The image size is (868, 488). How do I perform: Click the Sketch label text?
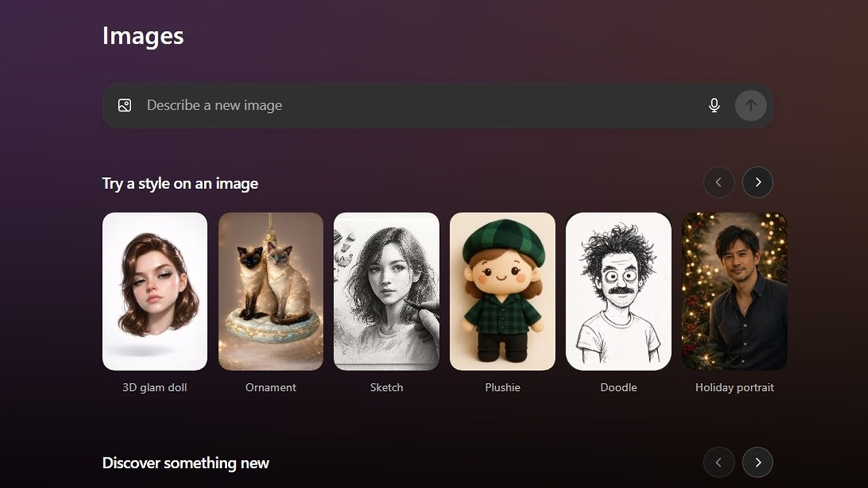click(x=386, y=387)
